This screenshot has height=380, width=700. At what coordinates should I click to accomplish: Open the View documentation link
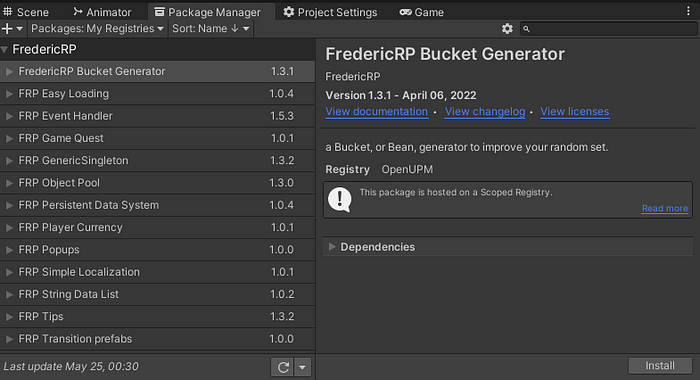point(377,112)
